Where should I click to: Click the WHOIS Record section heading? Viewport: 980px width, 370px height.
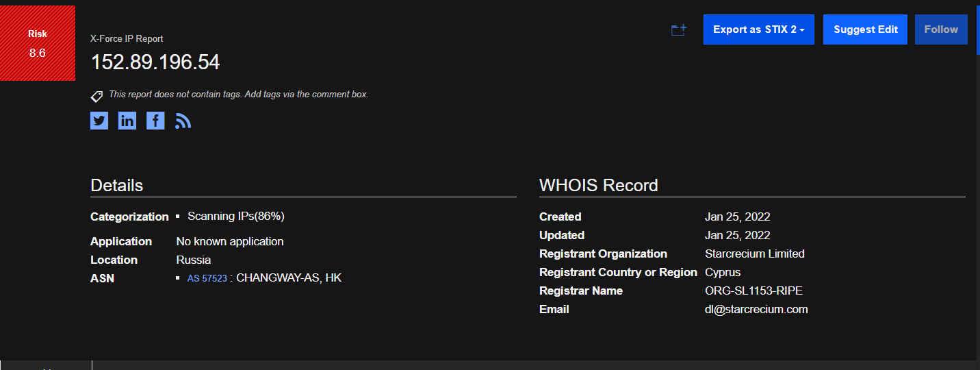coord(599,185)
